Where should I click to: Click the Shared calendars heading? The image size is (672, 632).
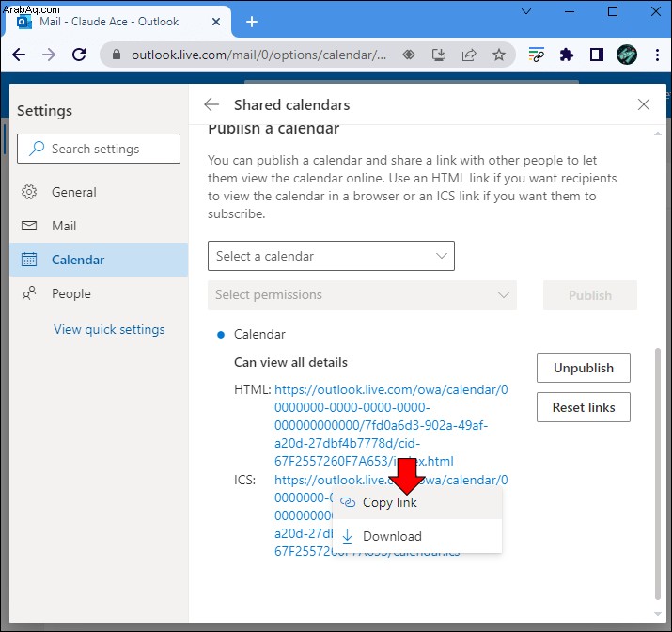point(292,104)
